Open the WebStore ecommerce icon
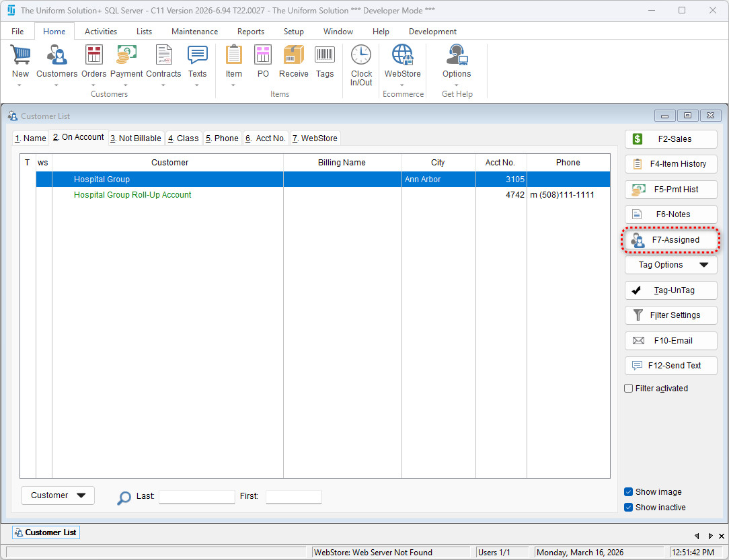This screenshot has height=560, width=729. point(402,55)
